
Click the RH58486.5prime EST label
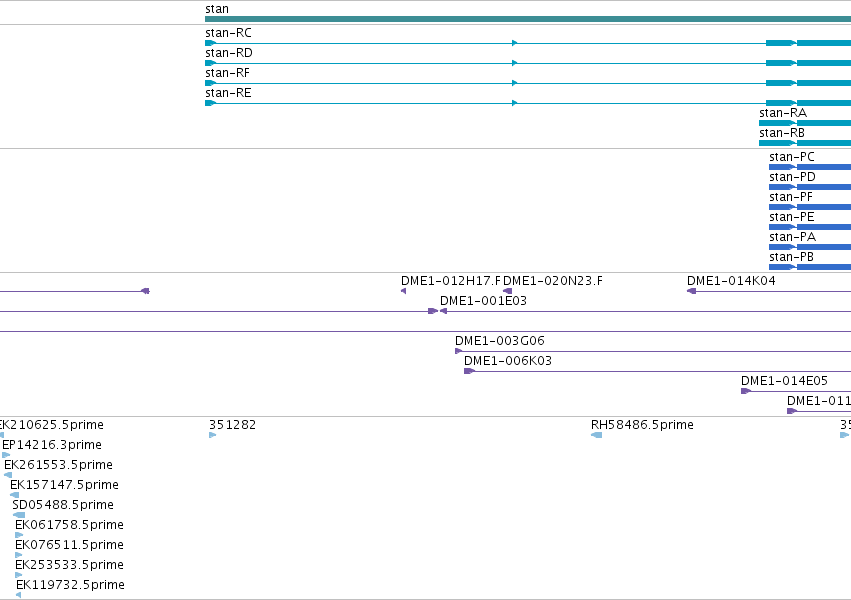coord(642,425)
